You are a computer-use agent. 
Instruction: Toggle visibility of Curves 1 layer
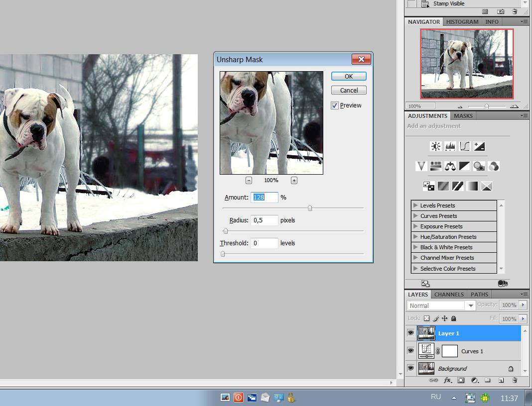click(x=411, y=351)
